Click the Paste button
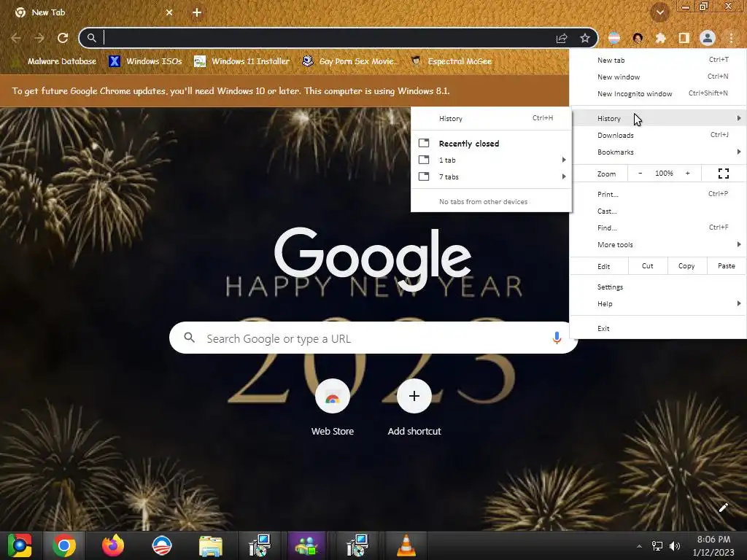747x560 pixels. 726,266
